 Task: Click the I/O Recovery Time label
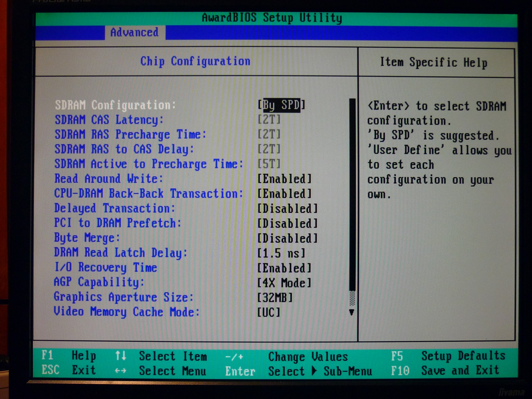106,268
